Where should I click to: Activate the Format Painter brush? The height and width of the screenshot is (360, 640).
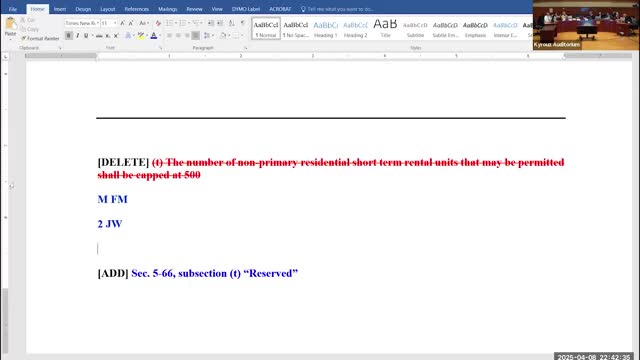point(23,38)
